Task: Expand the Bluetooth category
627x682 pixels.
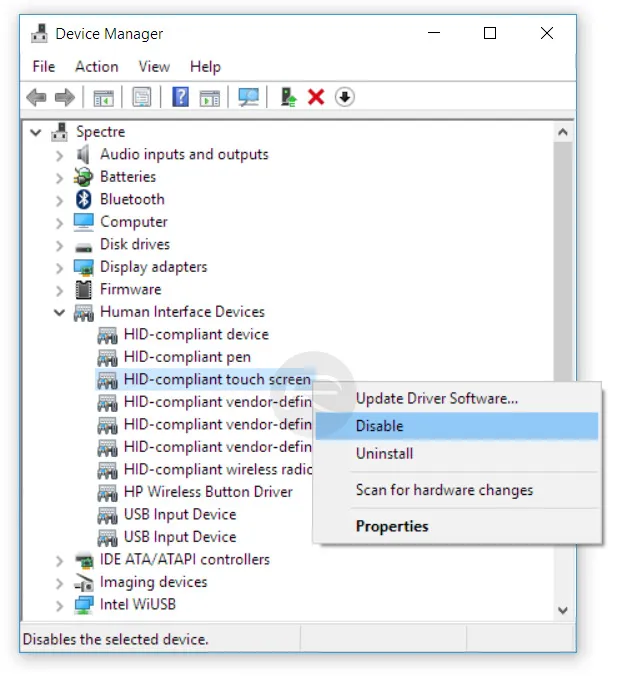Action: [x=60, y=200]
